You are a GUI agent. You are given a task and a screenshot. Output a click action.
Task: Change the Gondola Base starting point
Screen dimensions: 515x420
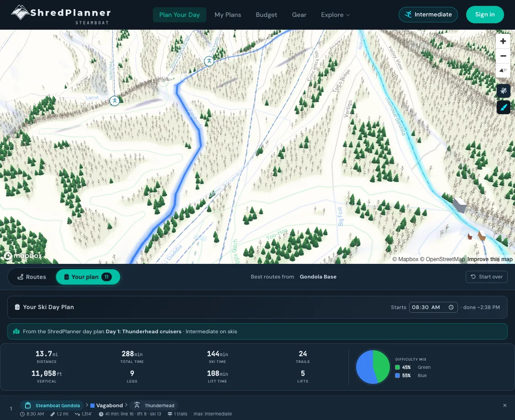click(x=318, y=277)
